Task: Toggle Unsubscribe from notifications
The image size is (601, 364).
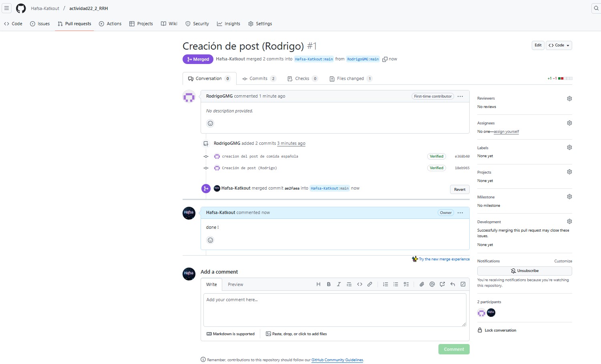Action: click(x=524, y=271)
